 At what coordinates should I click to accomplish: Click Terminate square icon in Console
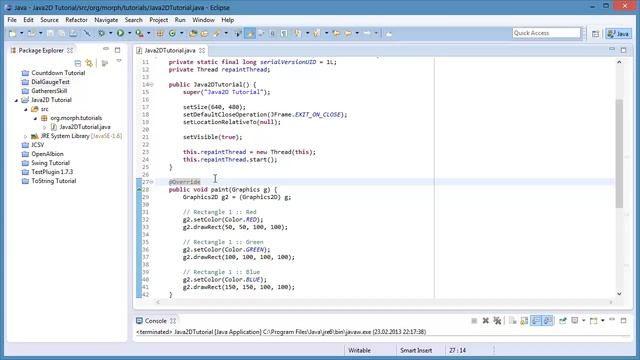click(x=474, y=321)
